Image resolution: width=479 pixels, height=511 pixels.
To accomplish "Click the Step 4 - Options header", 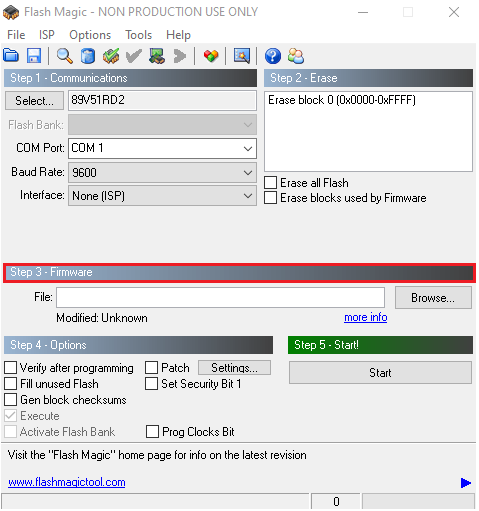I will click(x=138, y=345).
